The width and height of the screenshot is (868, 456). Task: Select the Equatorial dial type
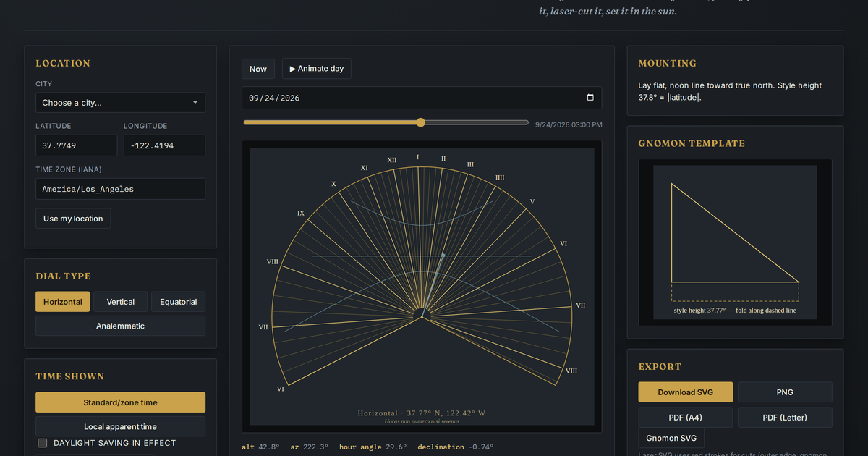coord(179,302)
